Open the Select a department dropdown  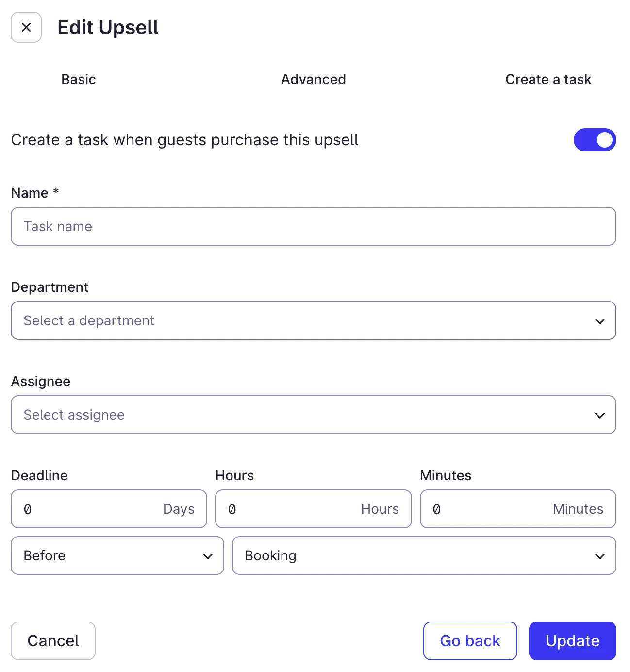[301, 320]
